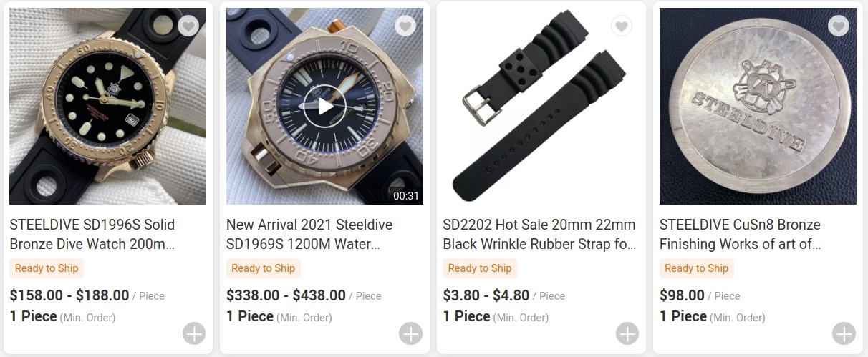Toggle heart on SD1969S watch listing

click(405, 26)
